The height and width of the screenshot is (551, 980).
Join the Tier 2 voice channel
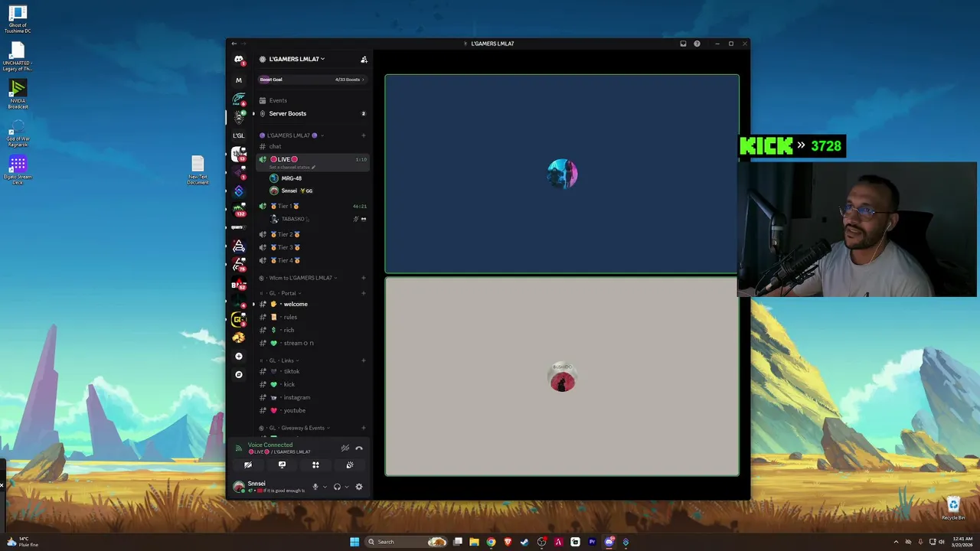[x=312, y=234]
